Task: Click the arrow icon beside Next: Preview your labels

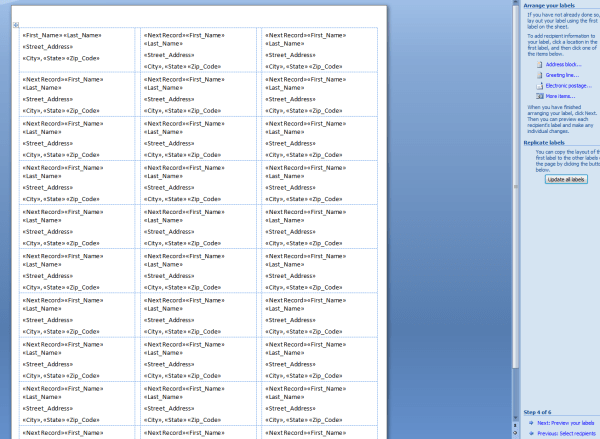Action: pyautogui.click(x=531, y=423)
